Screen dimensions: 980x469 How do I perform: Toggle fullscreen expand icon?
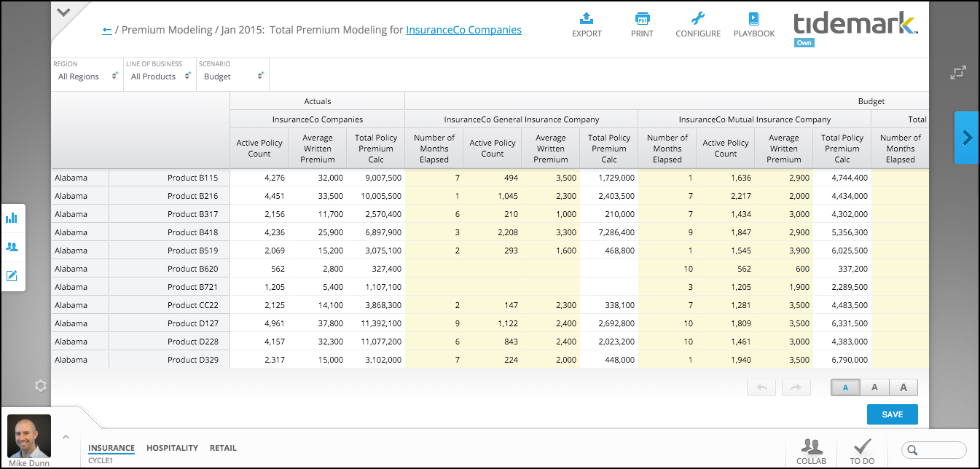[x=958, y=72]
